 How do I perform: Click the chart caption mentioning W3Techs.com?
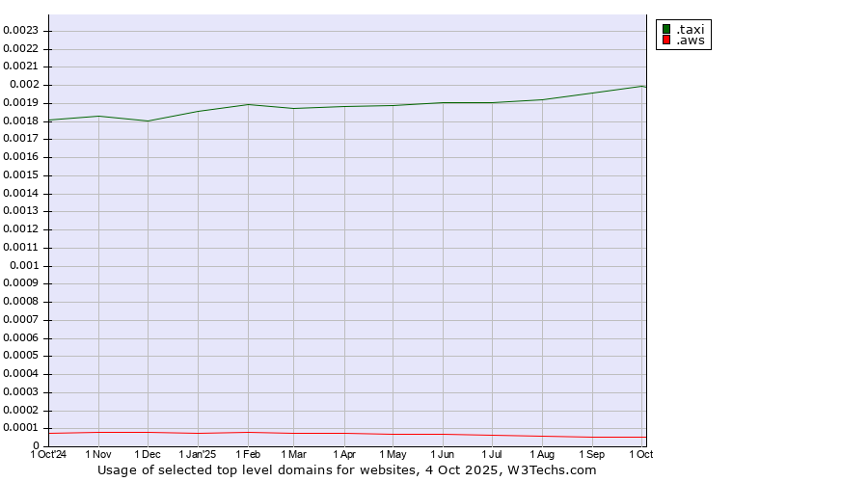click(x=347, y=470)
